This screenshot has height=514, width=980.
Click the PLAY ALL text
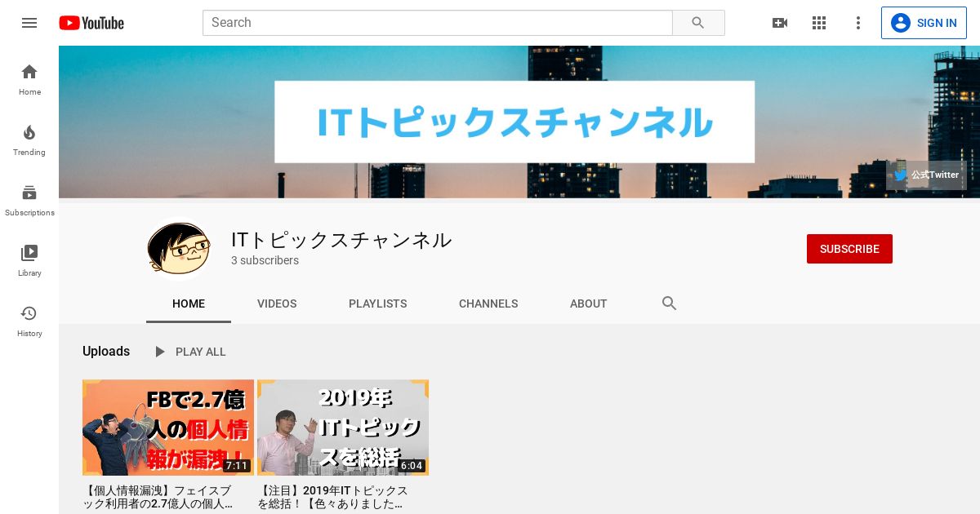201,352
